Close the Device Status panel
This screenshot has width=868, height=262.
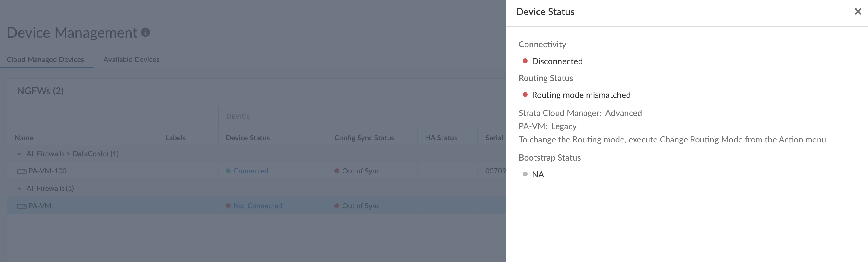pyautogui.click(x=857, y=12)
